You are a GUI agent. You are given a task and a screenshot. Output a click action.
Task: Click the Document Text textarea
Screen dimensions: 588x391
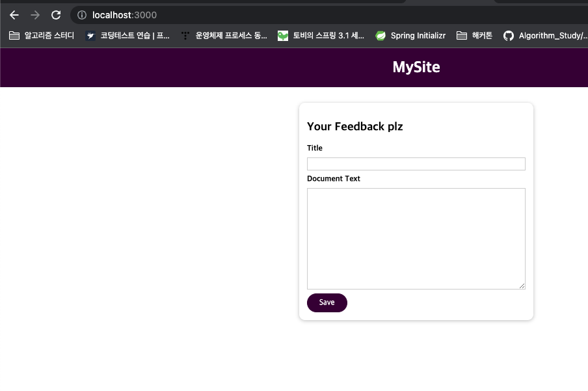tap(416, 239)
